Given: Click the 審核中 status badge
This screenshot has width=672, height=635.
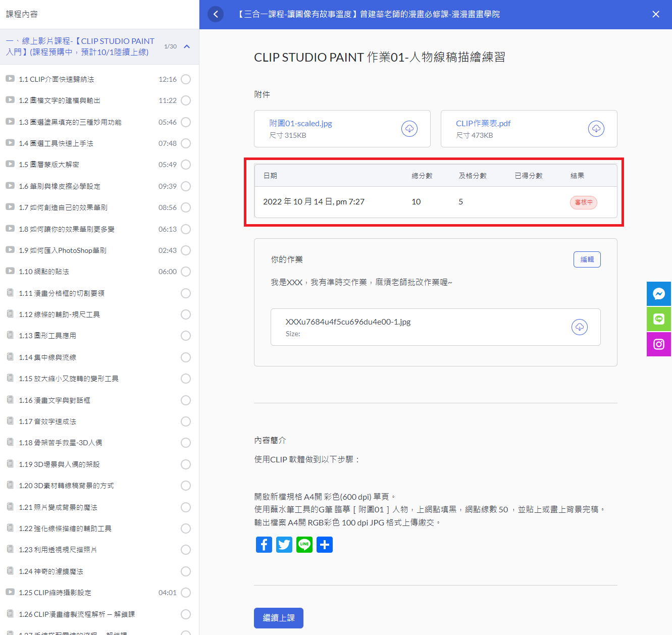Looking at the screenshot, I should pyautogui.click(x=584, y=202).
